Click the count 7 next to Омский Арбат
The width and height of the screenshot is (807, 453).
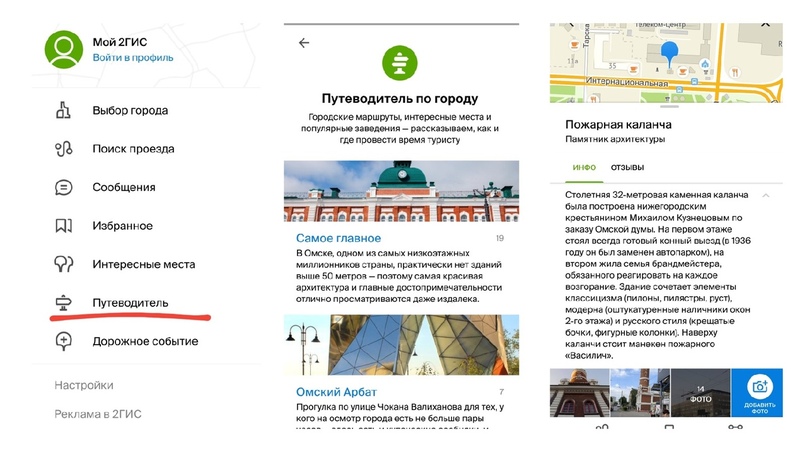pyautogui.click(x=501, y=392)
